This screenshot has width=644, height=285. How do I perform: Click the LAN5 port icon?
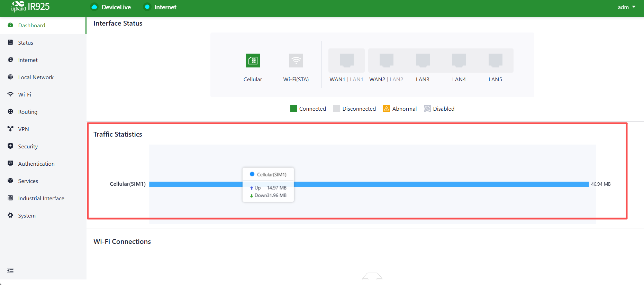[496, 60]
